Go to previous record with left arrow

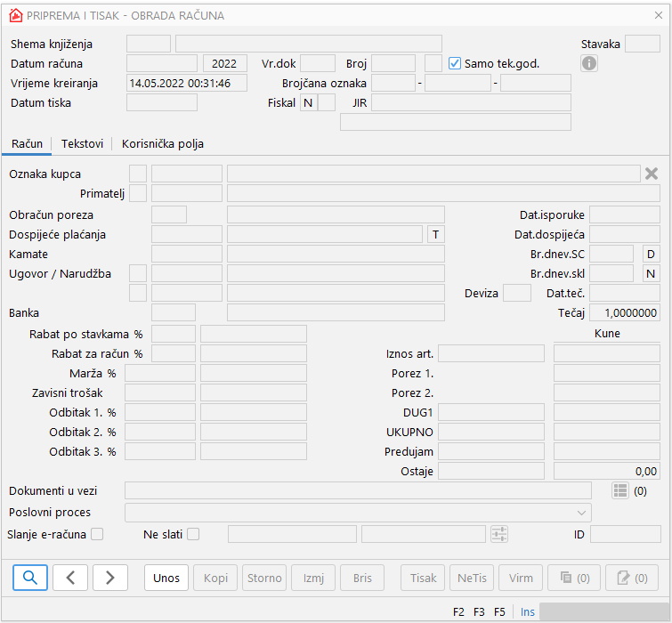click(70, 578)
